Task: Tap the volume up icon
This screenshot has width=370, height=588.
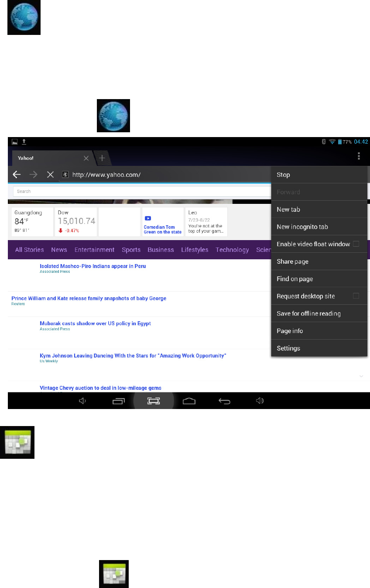Action: tap(260, 401)
